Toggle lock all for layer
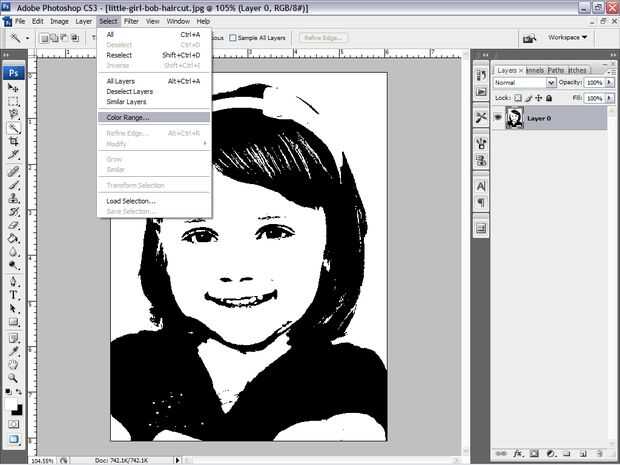Screen dimensions: 620x465 click(x=549, y=98)
